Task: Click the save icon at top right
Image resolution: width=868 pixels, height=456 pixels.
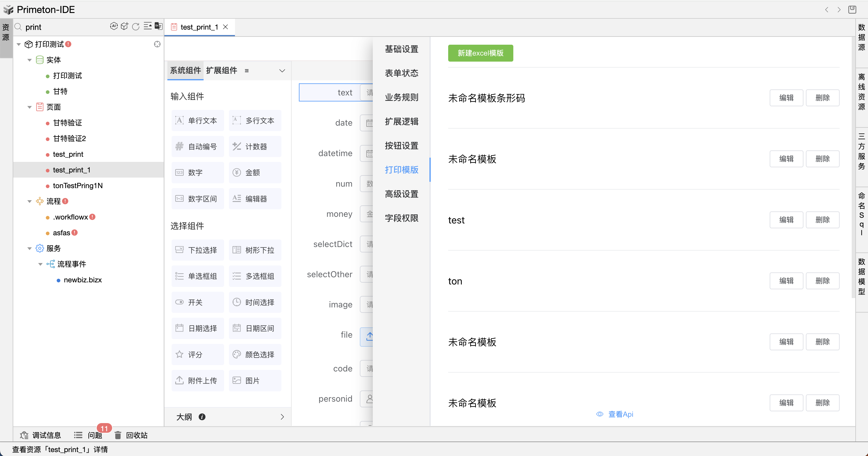Action: [x=852, y=9]
